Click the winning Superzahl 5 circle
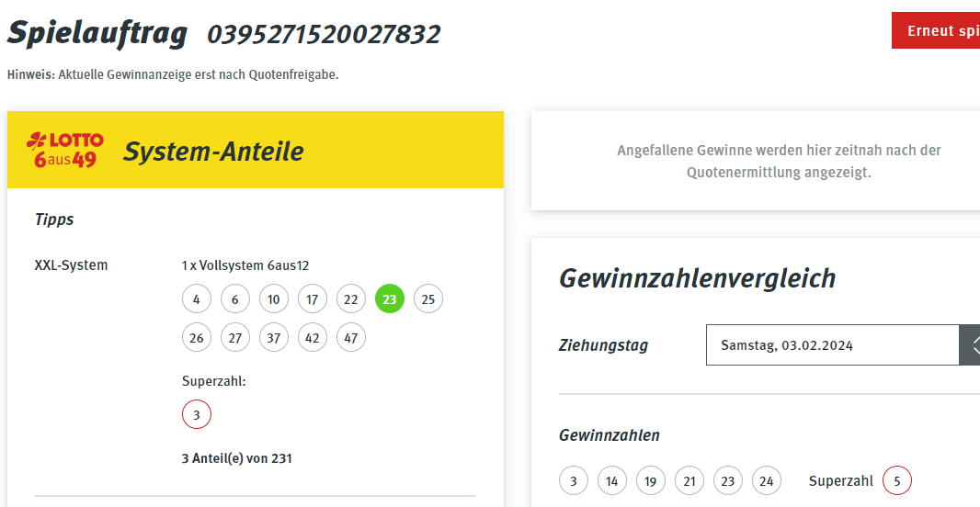The width and height of the screenshot is (980, 507). point(897,480)
